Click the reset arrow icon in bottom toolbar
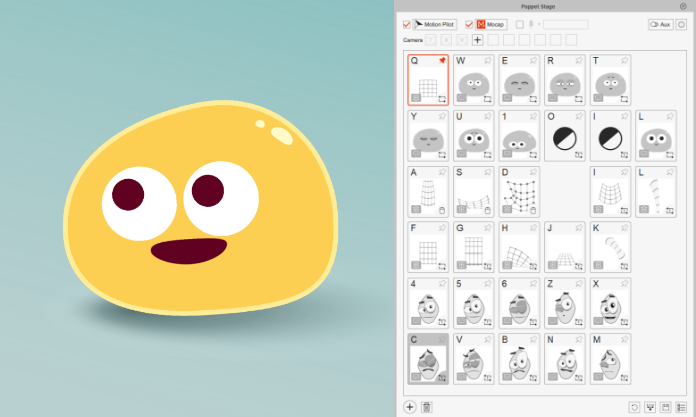Viewport: 696px width, 417px height. [634, 407]
